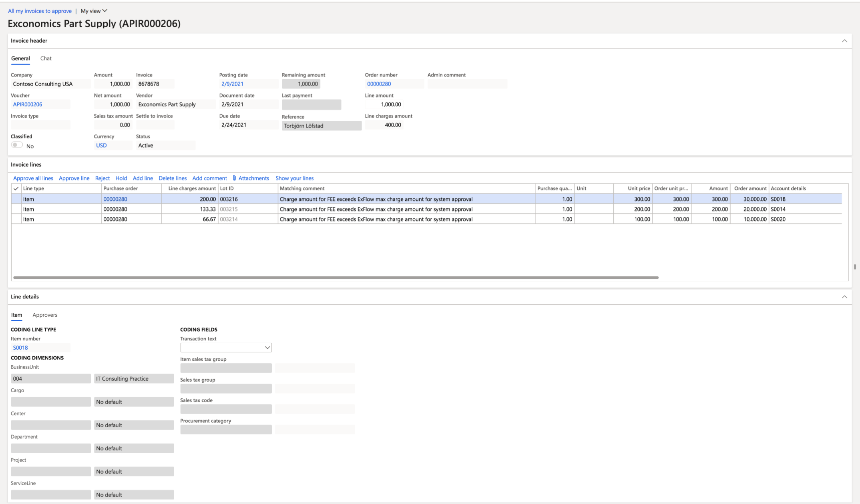860x504 pixels.
Task: Click Show your lines
Action: pos(295,178)
